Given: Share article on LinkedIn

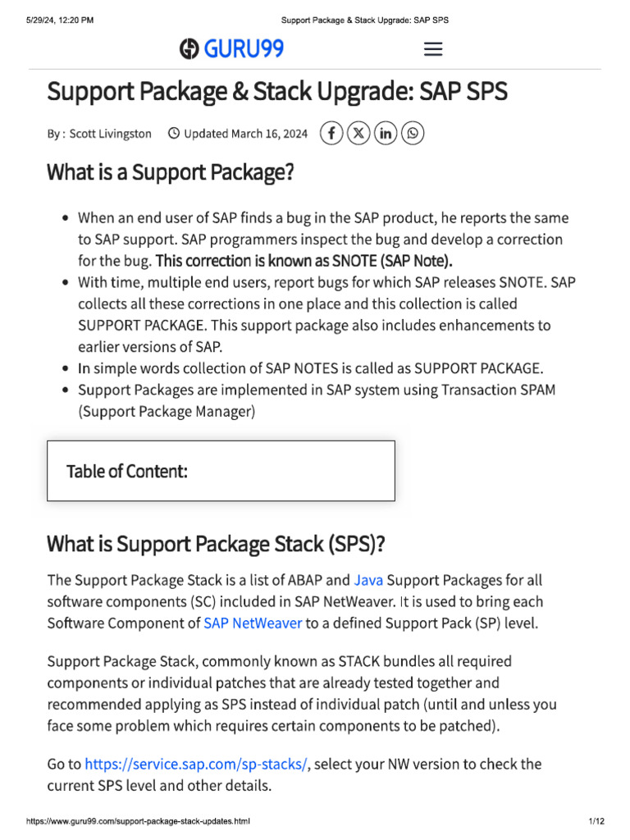Looking at the screenshot, I should tap(386, 133).
